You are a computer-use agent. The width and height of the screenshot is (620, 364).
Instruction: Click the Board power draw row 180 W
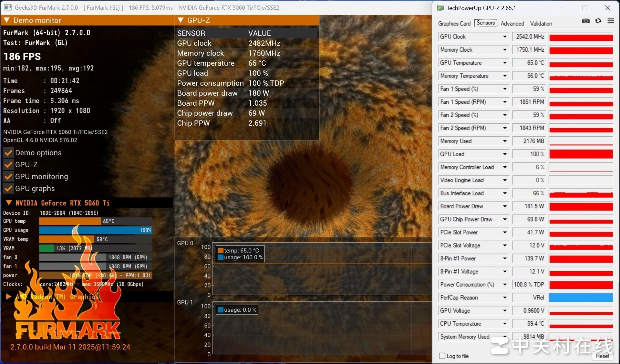[x=247, y=93]
